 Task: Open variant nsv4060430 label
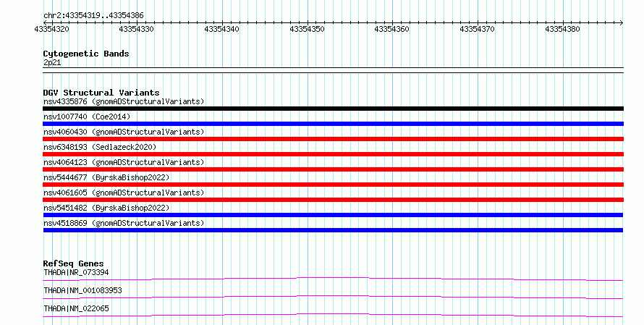(x=124, y=132)
